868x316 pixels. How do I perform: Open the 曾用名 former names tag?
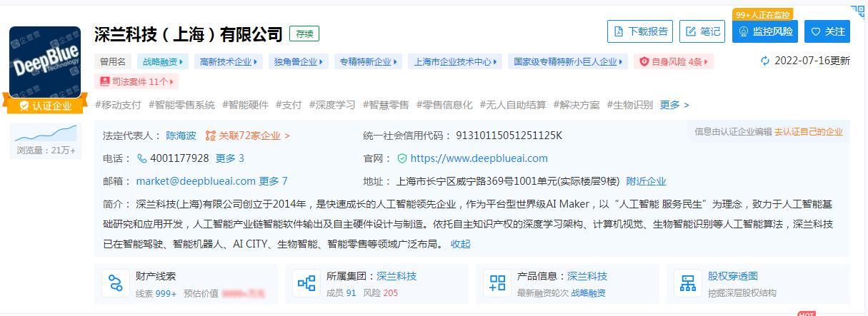[x=112, y=61]
